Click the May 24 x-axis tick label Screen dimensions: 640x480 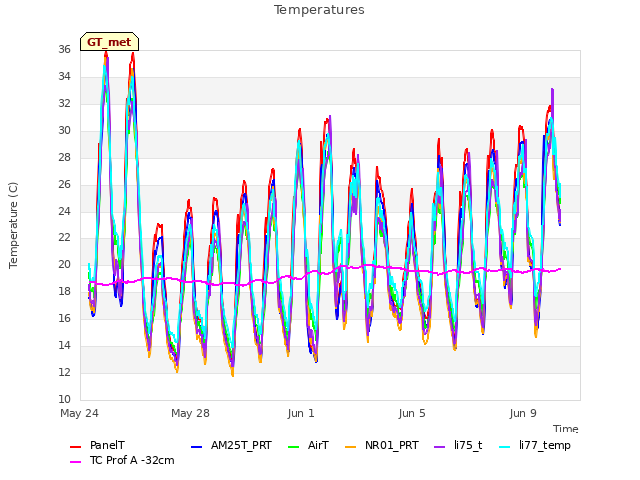click(x=79, y=413)
